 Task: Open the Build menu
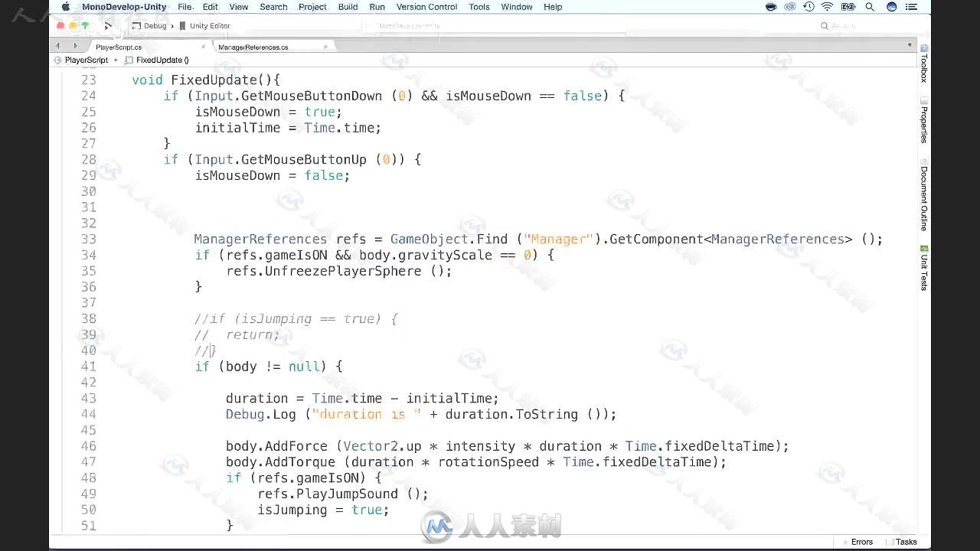click(348, 7)
